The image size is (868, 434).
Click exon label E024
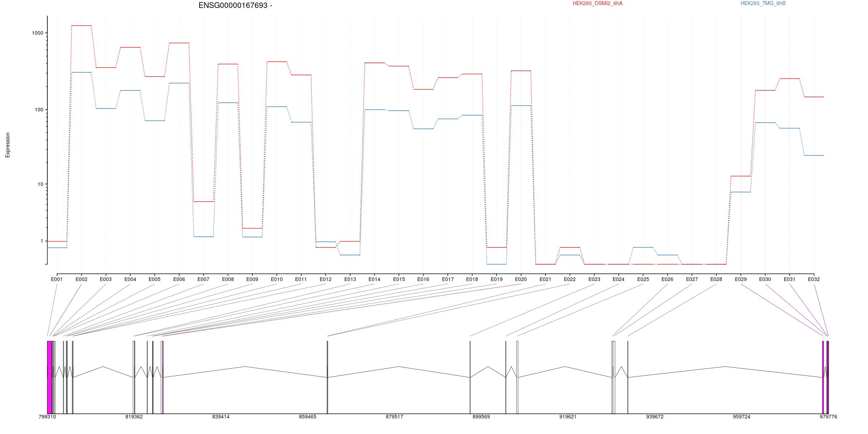(618, 279)
